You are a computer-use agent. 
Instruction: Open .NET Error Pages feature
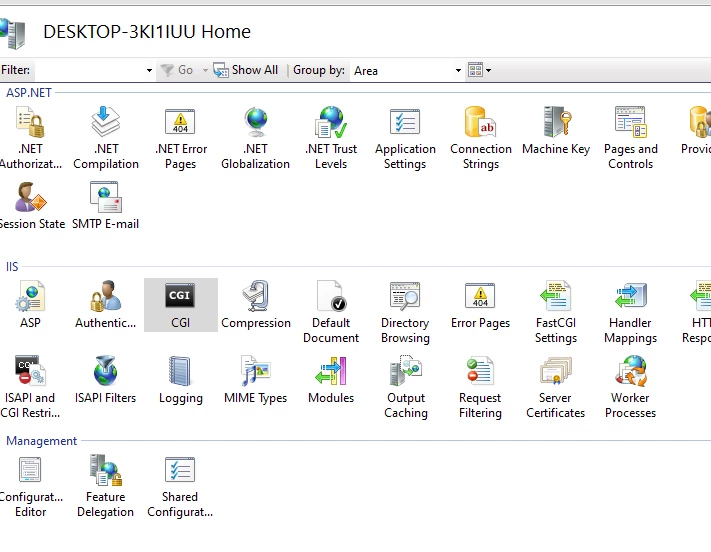tap(180, 138)
